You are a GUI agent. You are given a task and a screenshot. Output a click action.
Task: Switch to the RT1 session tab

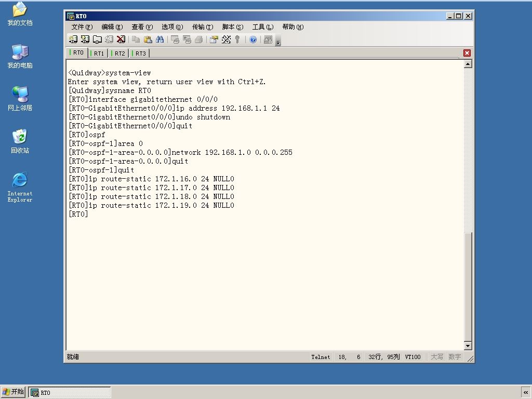tap(98, 54)
